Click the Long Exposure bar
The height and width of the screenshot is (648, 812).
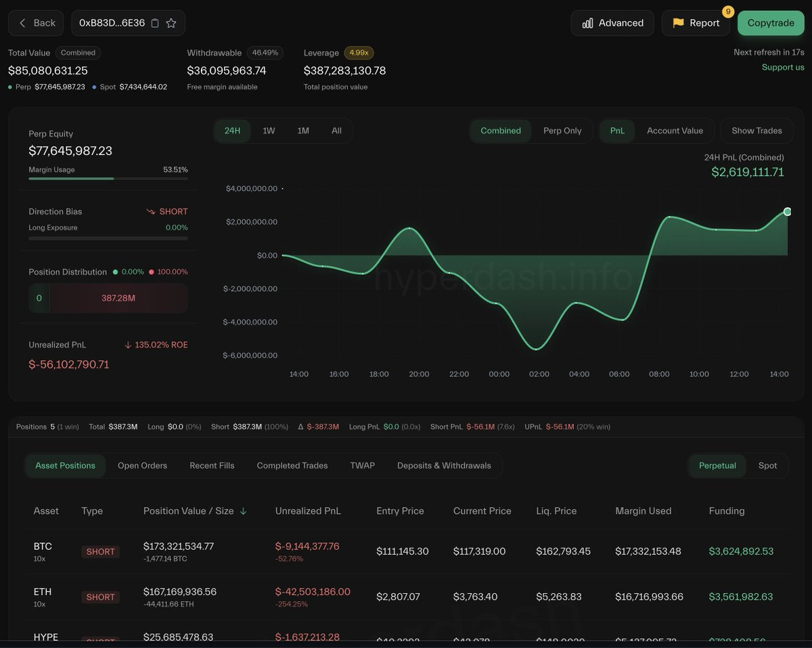pyautogui.click(x=108, y=238)
